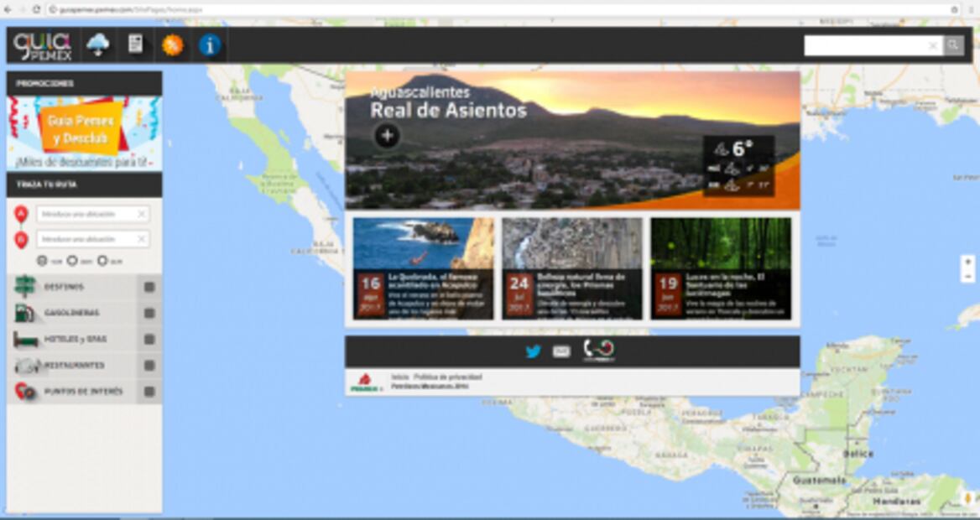Viewport: 980px width, 520px height.
Task: Click the email envelope icon
Action: [x=561, y=351]
